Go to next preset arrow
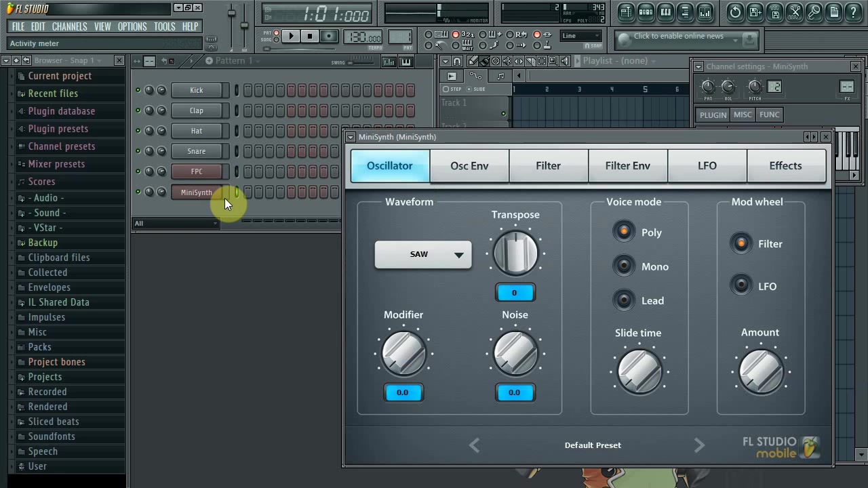The width and height of the screenshot is (868, 488). click(x=699, y=445)
